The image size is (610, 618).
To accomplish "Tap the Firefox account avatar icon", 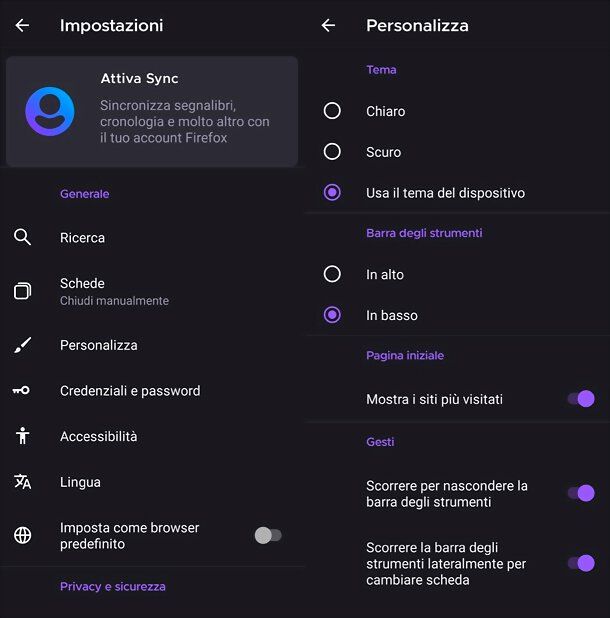I will pos(50,112).
